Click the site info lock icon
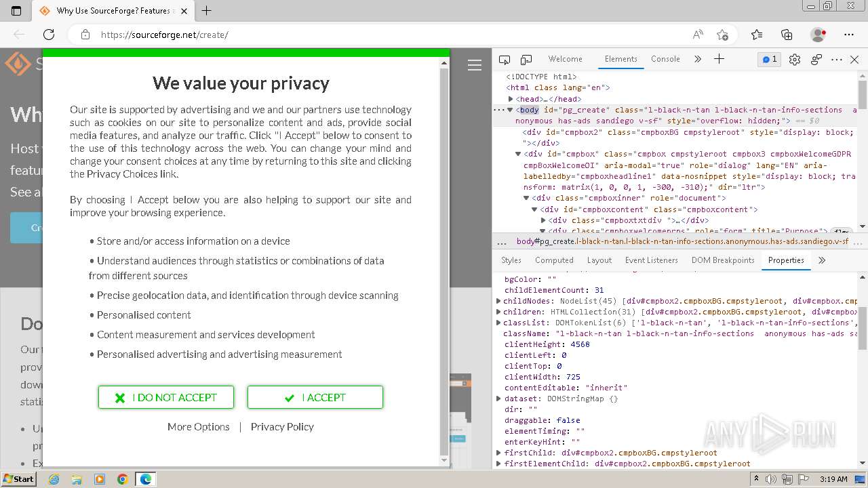Screen dimensions: 868x488 point(85,35)
